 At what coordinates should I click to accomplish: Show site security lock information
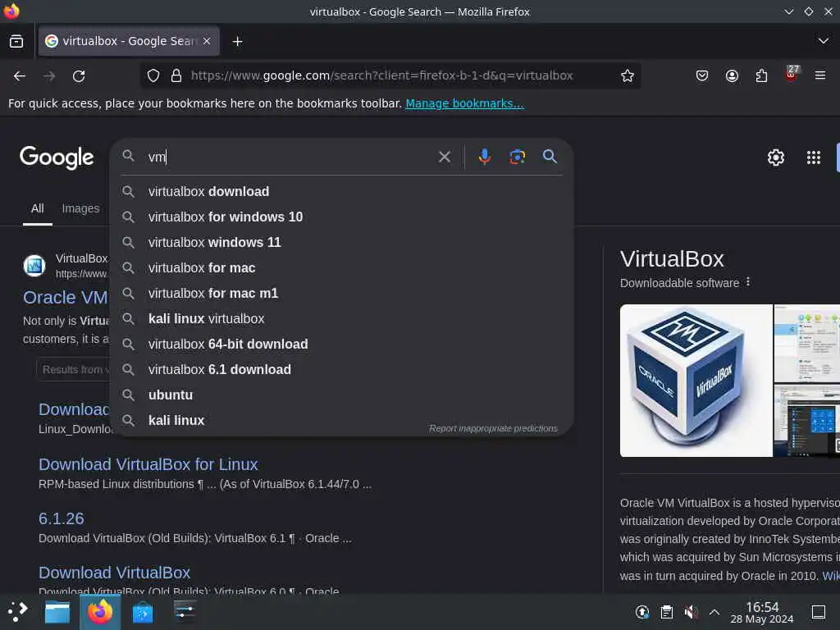(176, 75)
